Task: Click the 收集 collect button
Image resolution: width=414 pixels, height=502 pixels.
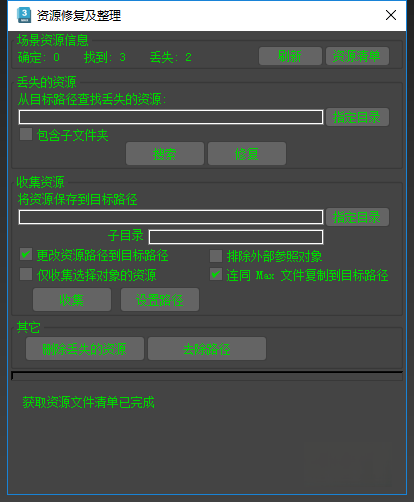Action: click(x=72, y=300)
